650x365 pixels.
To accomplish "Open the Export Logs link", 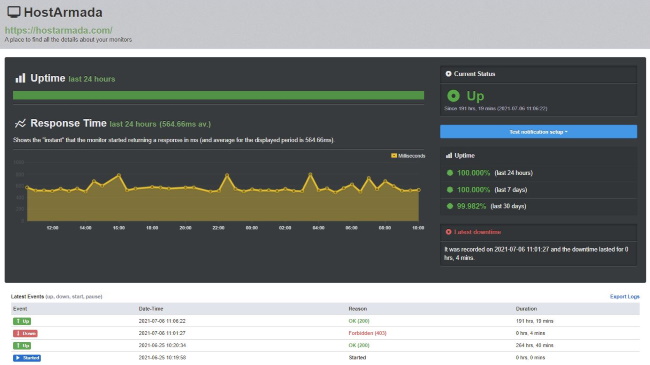I will (624, 297).
